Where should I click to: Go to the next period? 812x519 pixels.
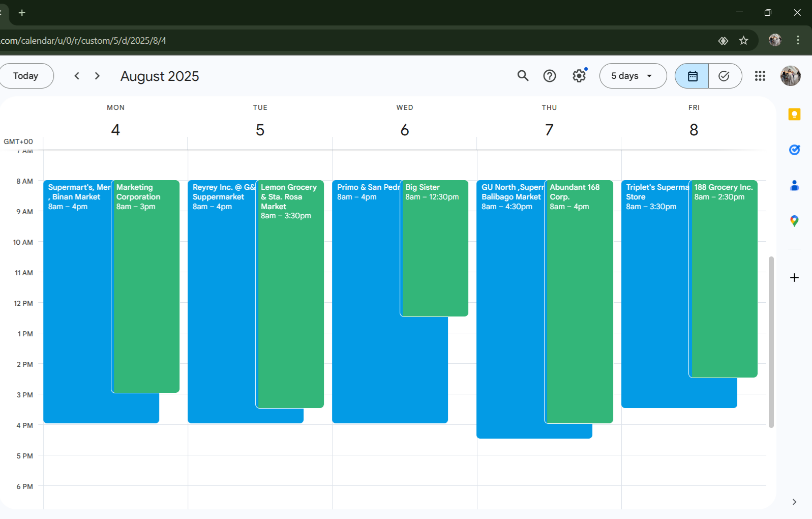tap(97, 76)
